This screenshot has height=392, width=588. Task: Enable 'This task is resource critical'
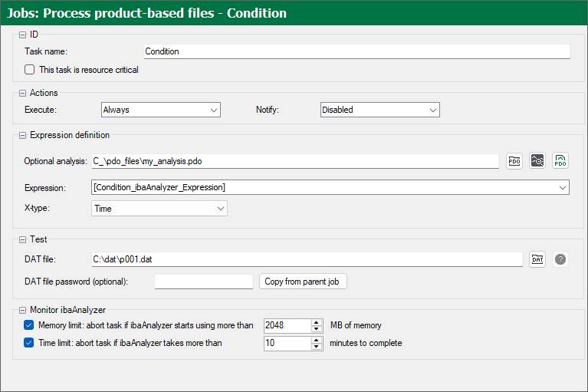tap(29, 69)
